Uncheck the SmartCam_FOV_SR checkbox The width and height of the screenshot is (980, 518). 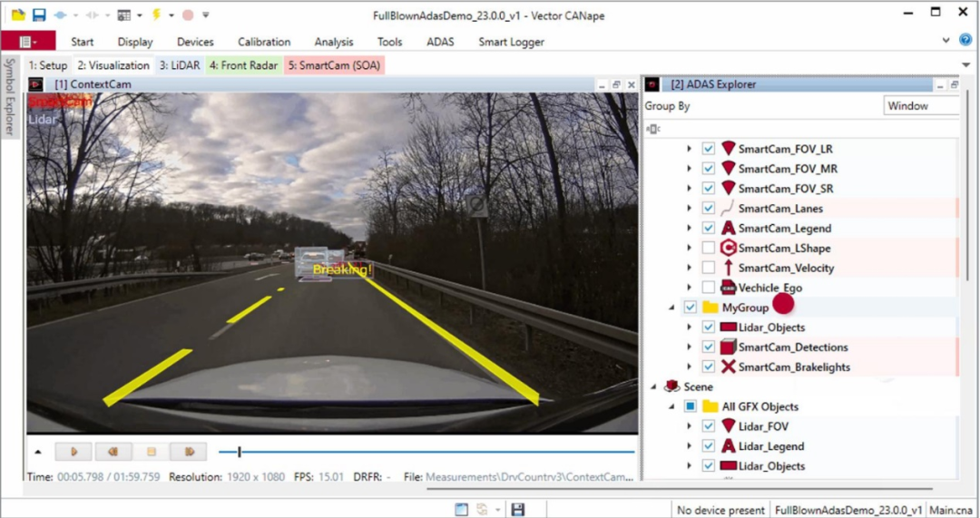[708, 188]
